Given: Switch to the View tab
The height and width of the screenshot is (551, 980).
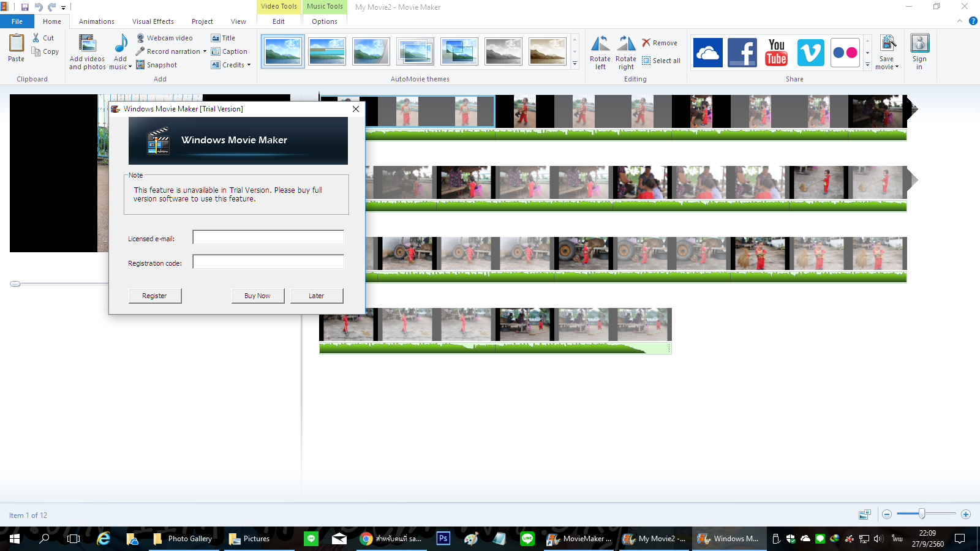Looking at the screenshot, I should click(238, 21).
